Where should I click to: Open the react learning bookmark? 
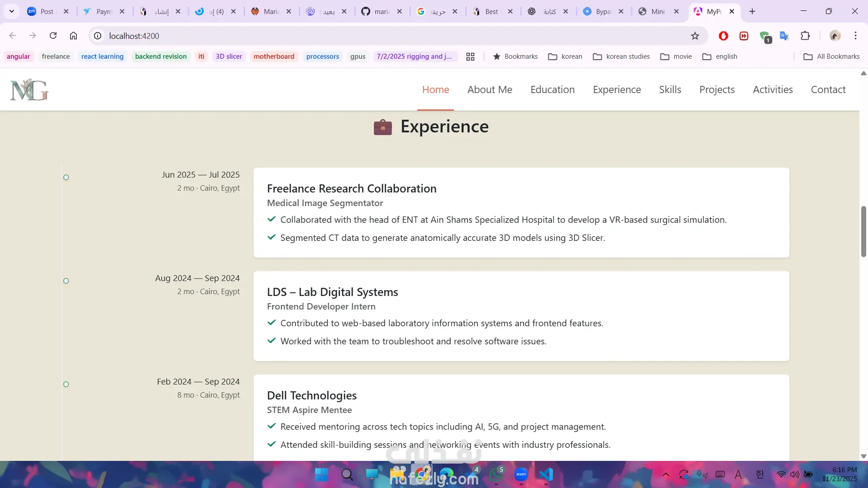pyautogui.click(x=102, y=56)
